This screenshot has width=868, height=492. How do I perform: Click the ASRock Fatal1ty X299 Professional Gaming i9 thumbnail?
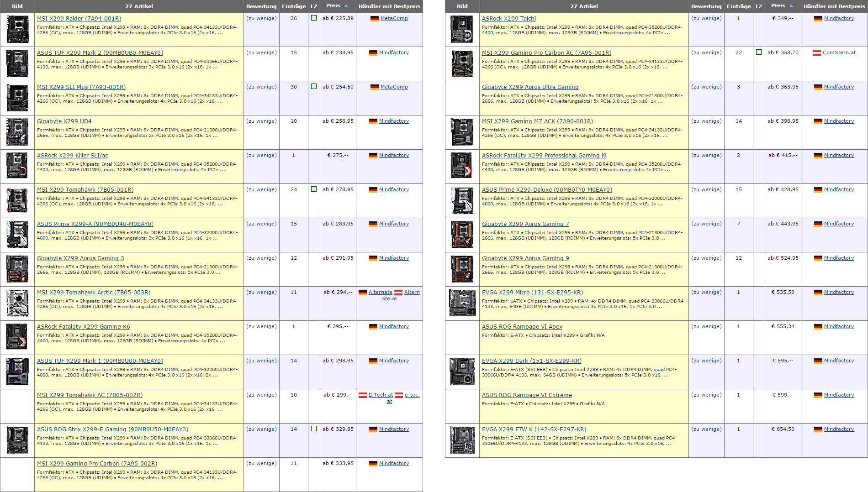[462, 166]
